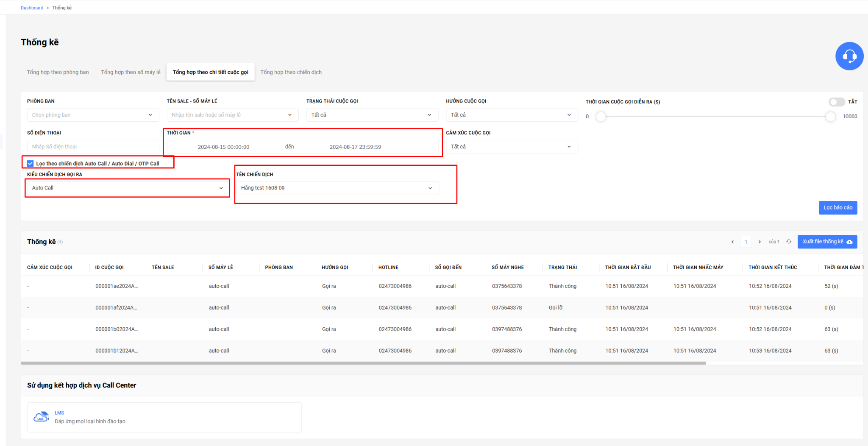Image resolution: width=868 pixels, height=446 pixels.
Task: Click the Lọc báo cáo button
Action: coord(838,208)
